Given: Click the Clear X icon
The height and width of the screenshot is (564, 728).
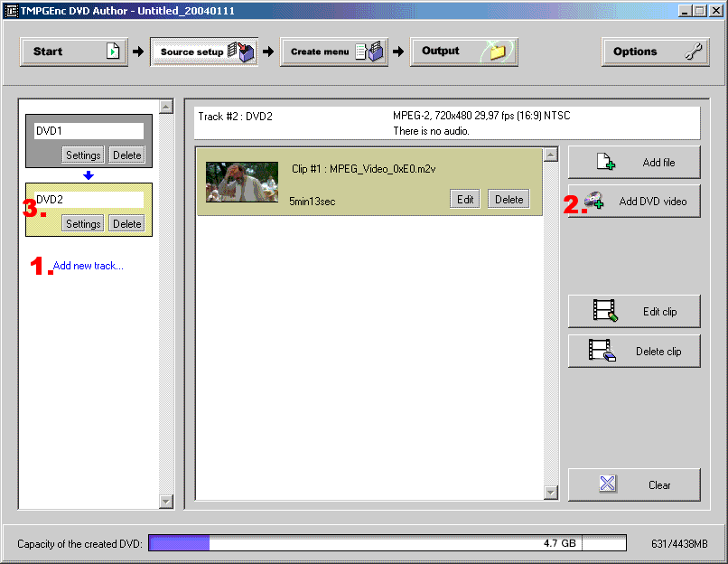Looking at the screenshot, I should [607, 484].
